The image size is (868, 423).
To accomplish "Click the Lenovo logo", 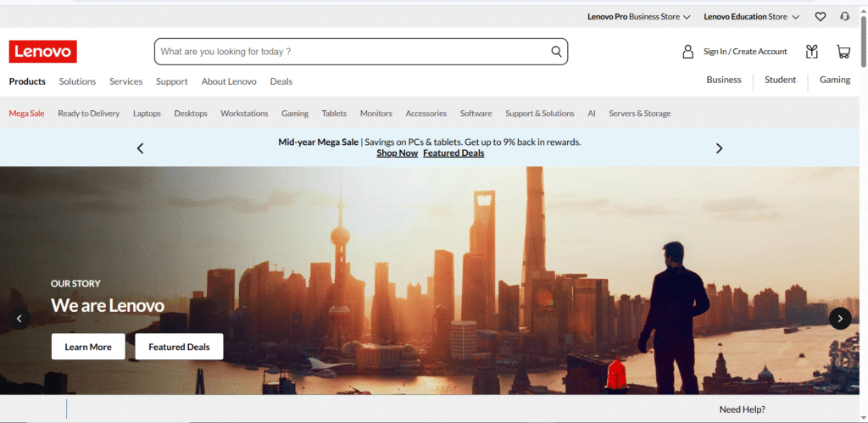I will coord(42,52).
